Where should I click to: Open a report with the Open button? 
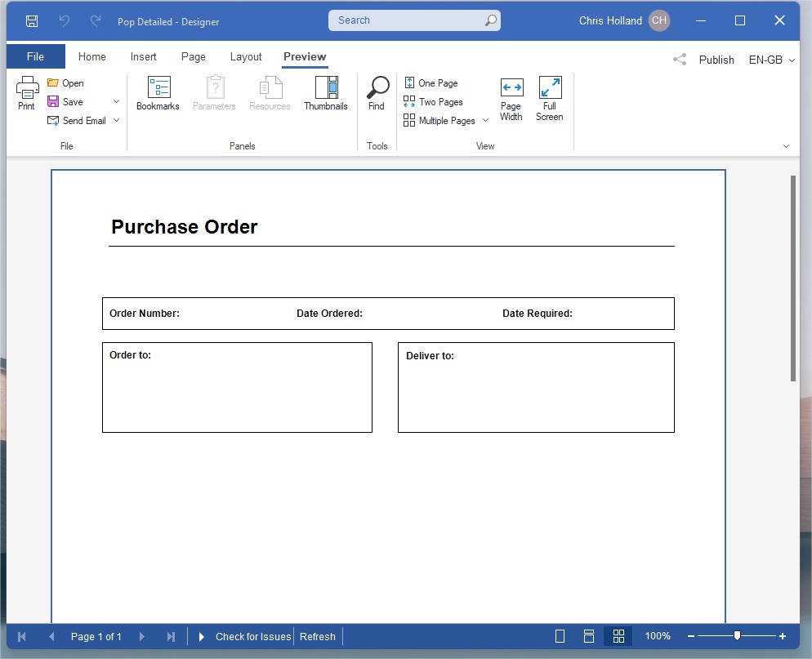(x=65, y=82)
